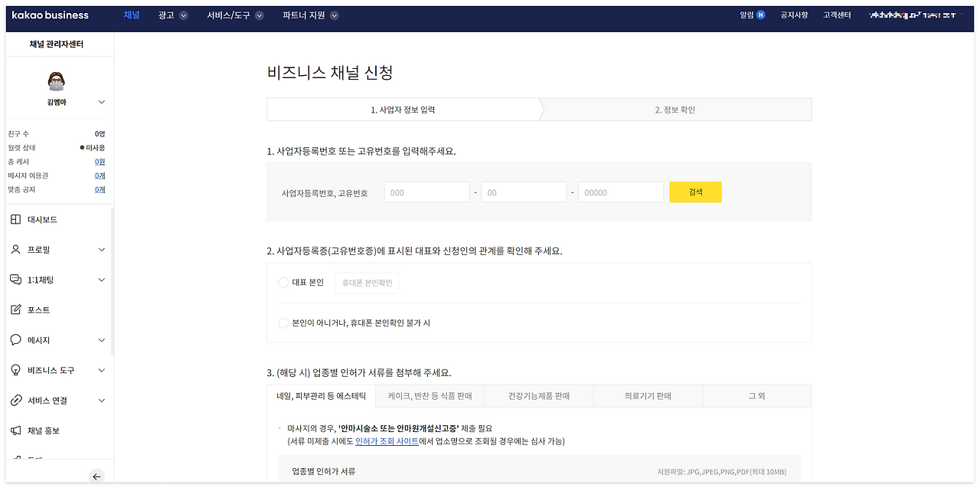
Task: Select the 비즈니스 도구 lightbulb icon
Action: [x=17, y=370]
